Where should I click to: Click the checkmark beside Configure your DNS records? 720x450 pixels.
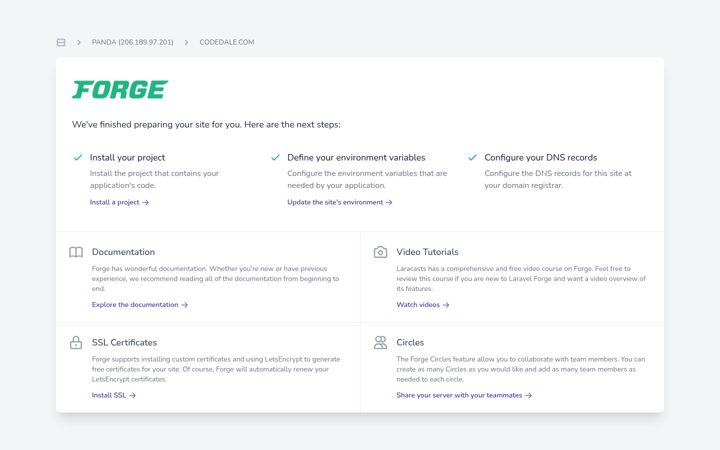[x=472, y=158]
